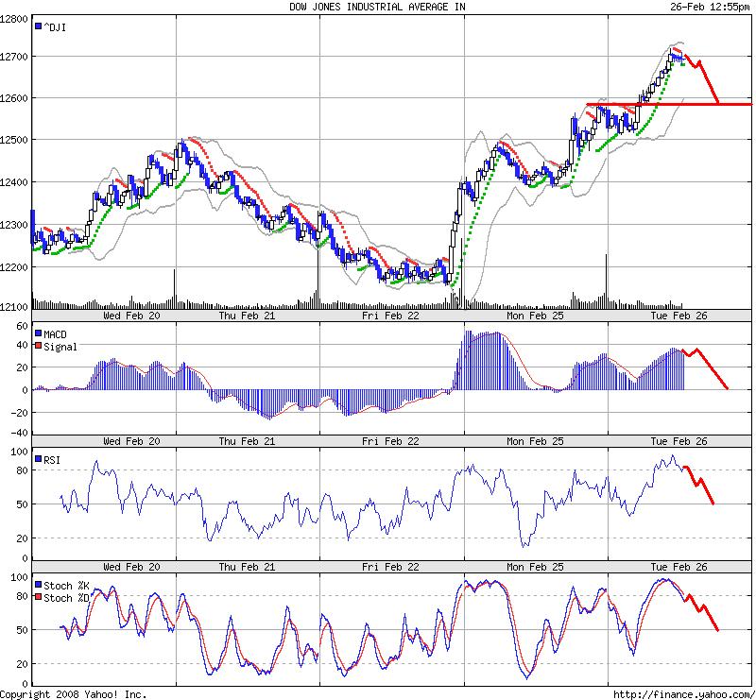Screen dimensions: 756x700
Task: Click the 12100 price axis label
Action: coord(14,306)
